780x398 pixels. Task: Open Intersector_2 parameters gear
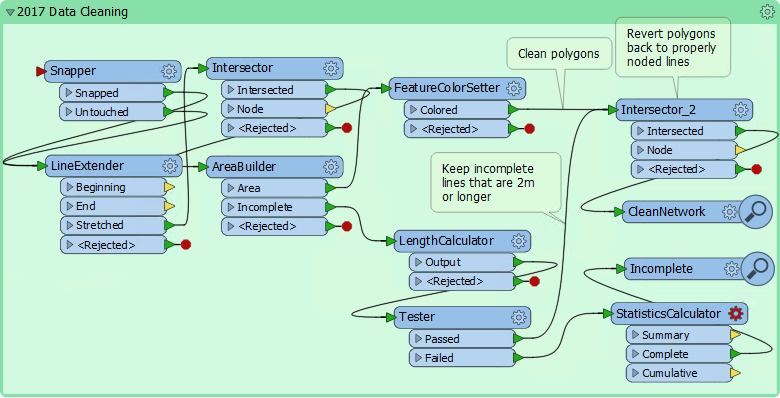coord(741,110)
